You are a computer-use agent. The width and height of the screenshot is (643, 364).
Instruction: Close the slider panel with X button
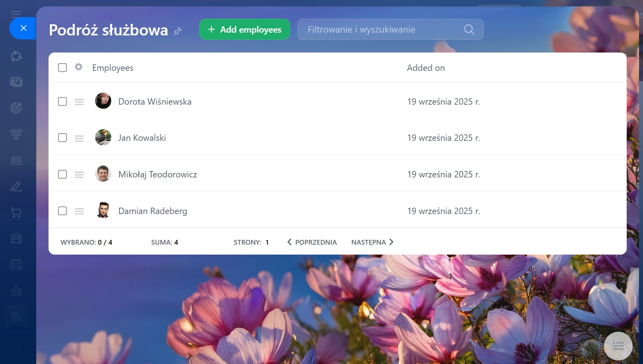[x=23, y=28]
